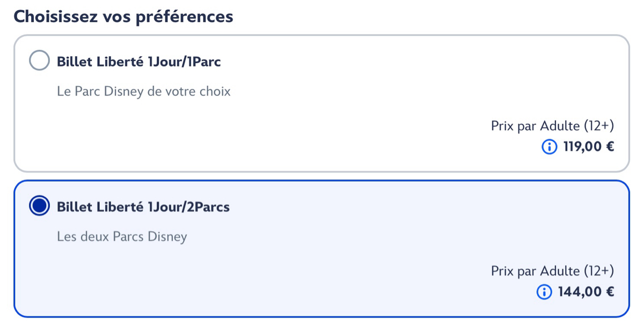Click the "Billet Liberté 1Jour/2Parcs" title
Screen dimensions: 644x327
[x=143, y=206]
